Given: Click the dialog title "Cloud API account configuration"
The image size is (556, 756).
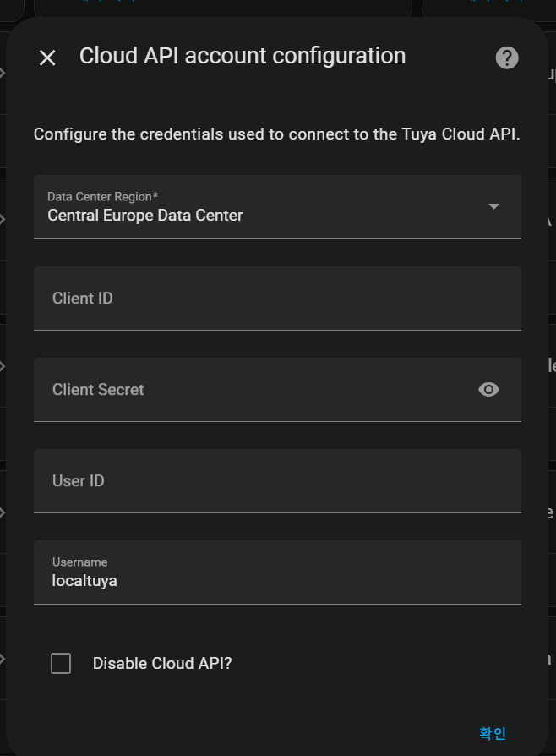Looking at the screenshot, I should 243,56.
